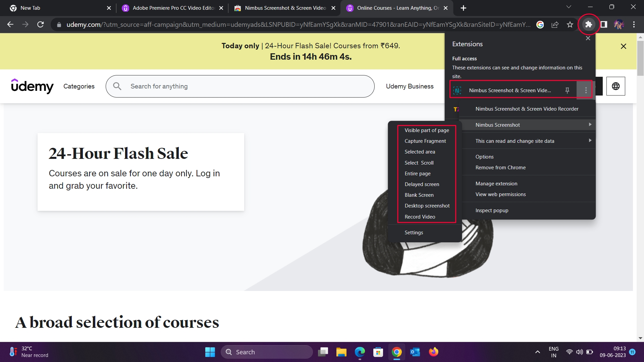Open Nimbus extension three-dot menu

click(586, 90)
